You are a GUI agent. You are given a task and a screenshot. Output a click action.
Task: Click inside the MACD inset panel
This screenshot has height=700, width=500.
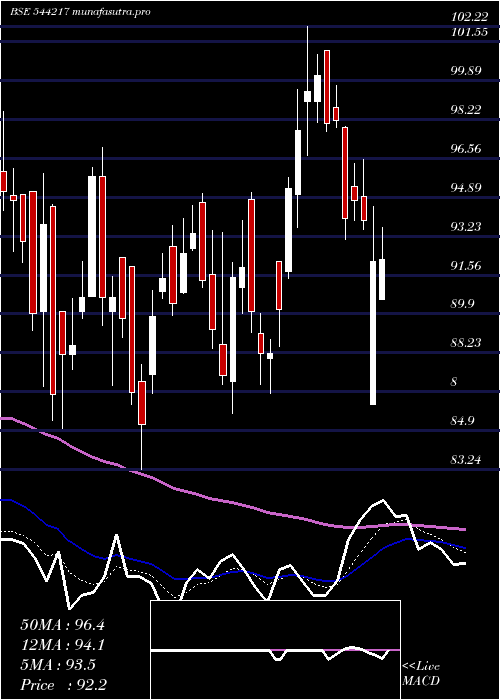coord(275,650)
